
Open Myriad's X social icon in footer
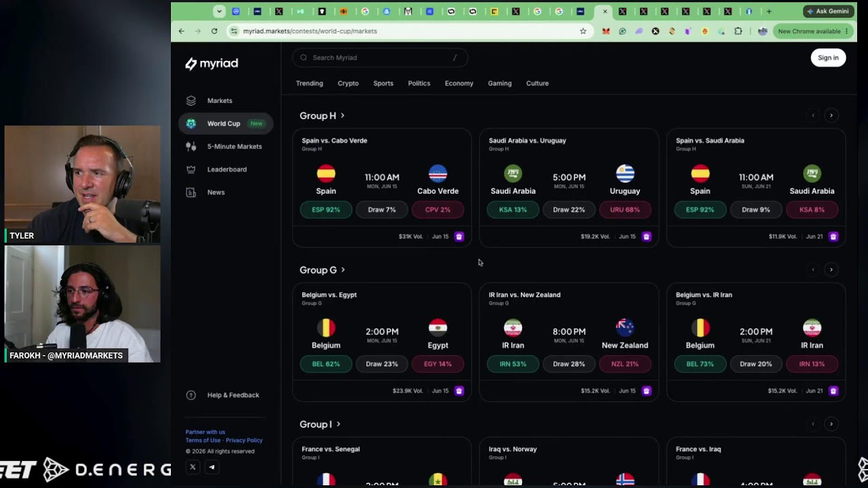(193, 467)
